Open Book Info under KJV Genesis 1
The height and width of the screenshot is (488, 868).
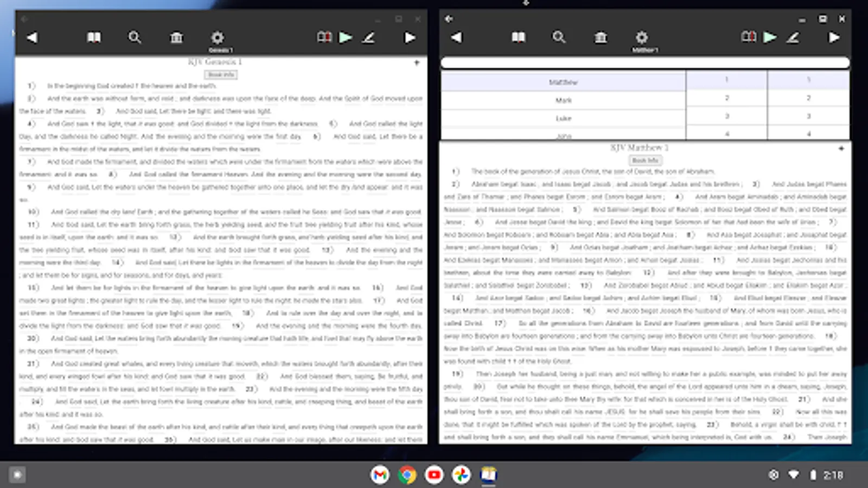click(x=221, y=75)
